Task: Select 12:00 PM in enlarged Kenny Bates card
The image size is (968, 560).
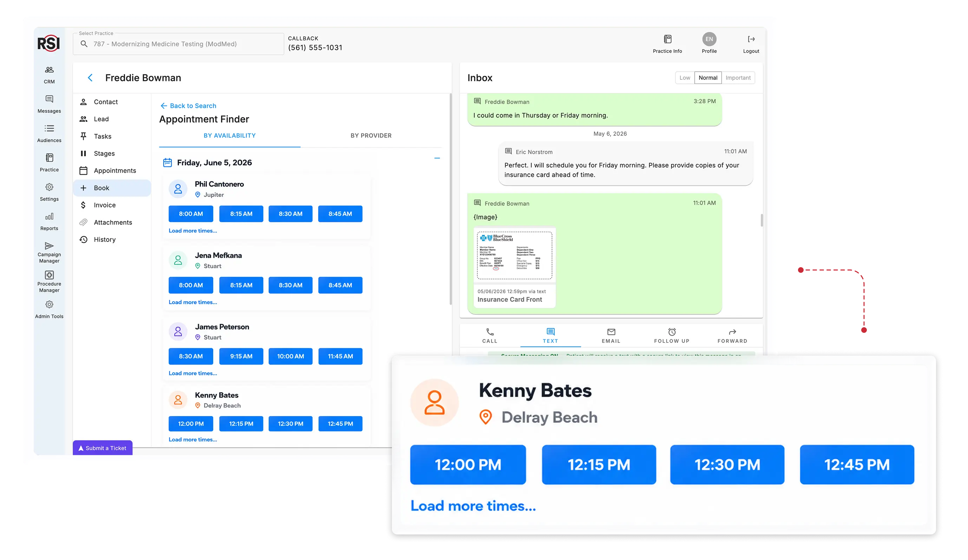Action: pos(468,465)
